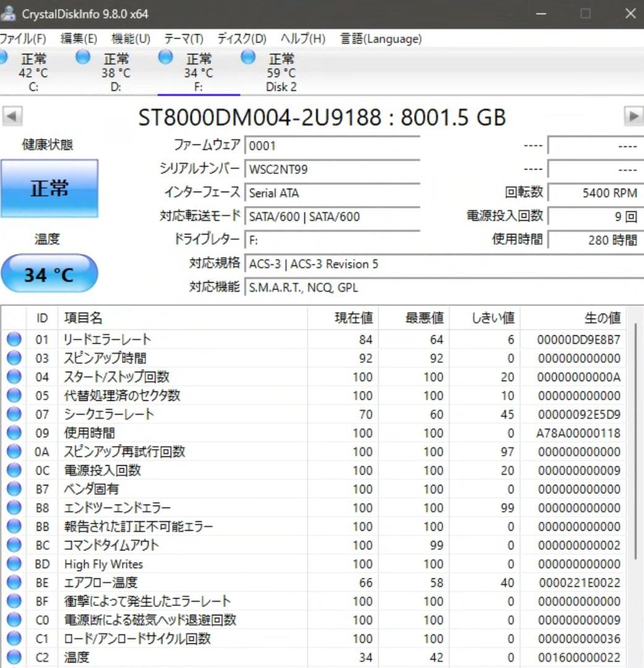Viewport: 644px width, 668px height.
Task: Click status icon for BF row
Action: pos(14,601)
